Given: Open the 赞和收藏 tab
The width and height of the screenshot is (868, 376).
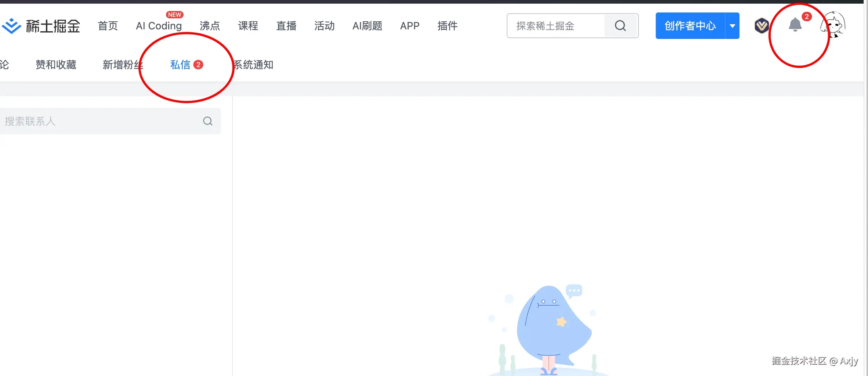Looking at the screenshot, I should click(x=56, y=65).
